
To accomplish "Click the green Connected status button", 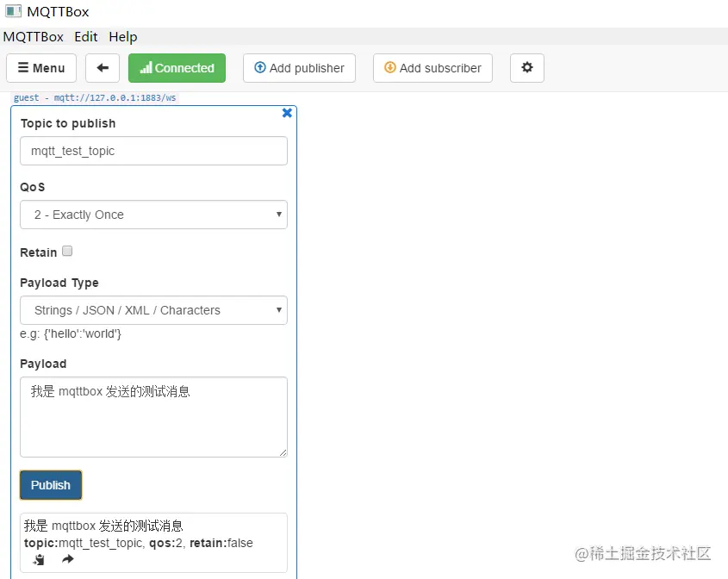I will [177, 68].
